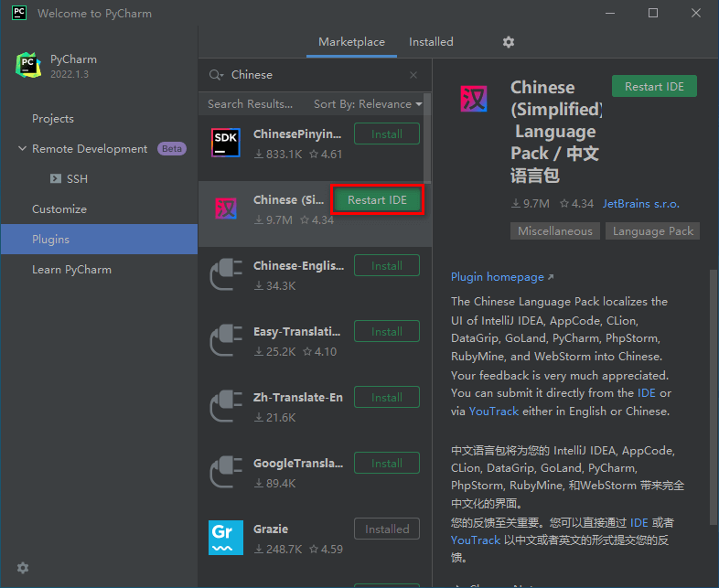719x588 pixels.
Task: Click the 9.7M downloads count in details
Action: pos(531,204)
